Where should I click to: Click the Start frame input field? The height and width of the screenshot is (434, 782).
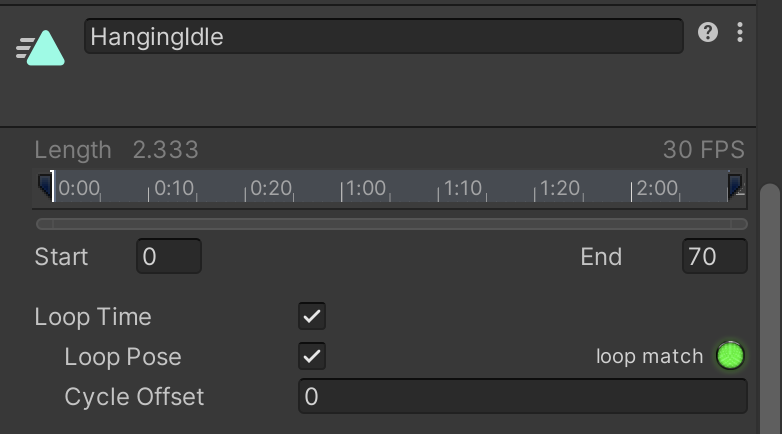click(x=169, y=257)
